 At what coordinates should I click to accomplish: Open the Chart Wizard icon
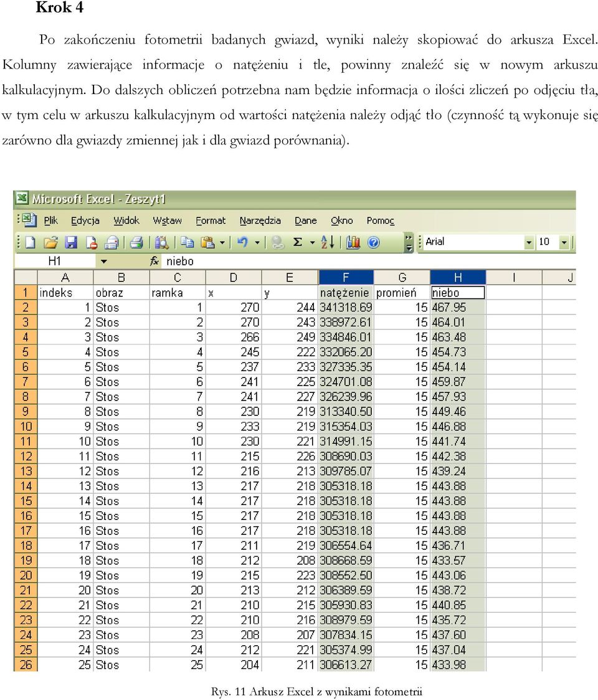point(353,242)
